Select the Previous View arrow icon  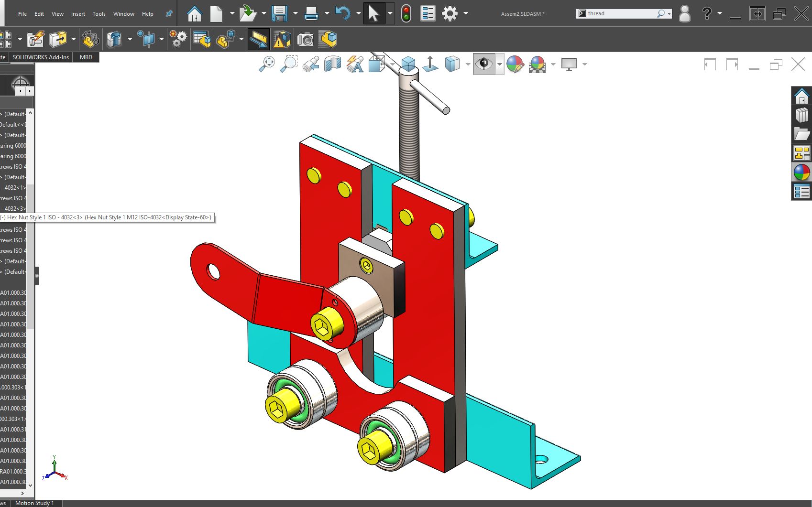click(x=311, y=64)
